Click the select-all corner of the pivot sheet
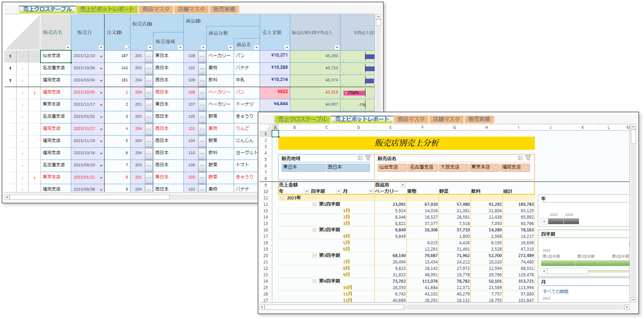Screen dimensions: 644x319 tap(266, 127)
